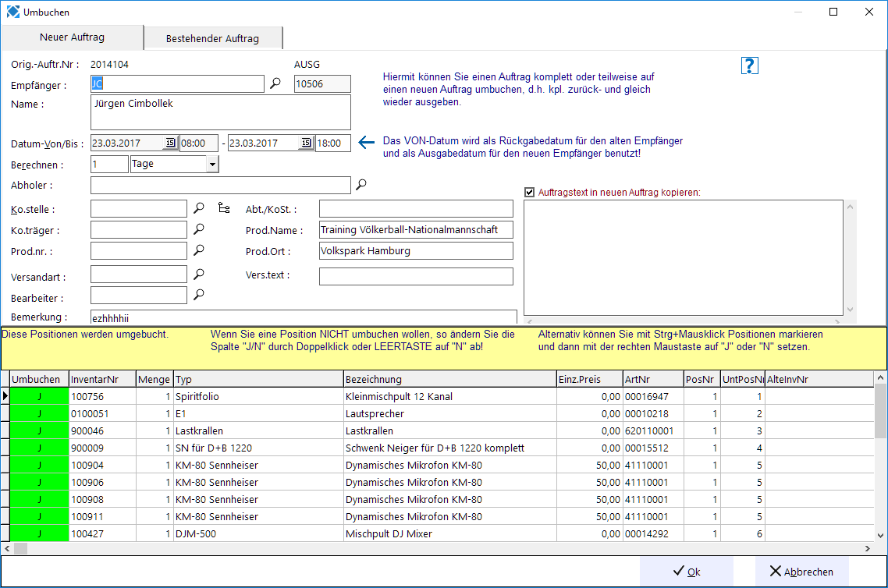Toggle the green J cell for Spiritfolio
Viewport: 888px width, 588px height.
click(x=40, y=397)
